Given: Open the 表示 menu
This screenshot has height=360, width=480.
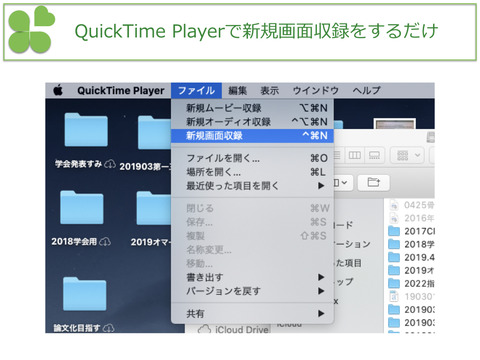Looking at the screenshot, I should pos(269,90).
